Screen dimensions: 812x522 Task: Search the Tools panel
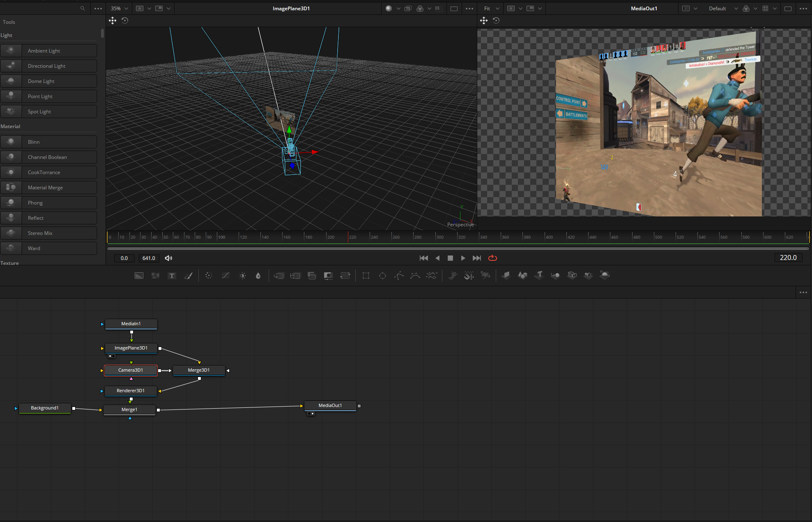(x=83, y=8)
